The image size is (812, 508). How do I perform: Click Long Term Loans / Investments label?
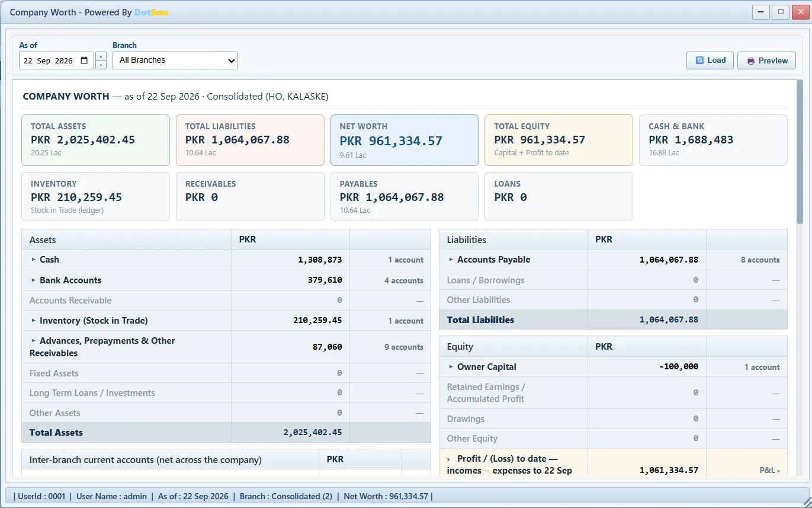(x=92, y=393)
